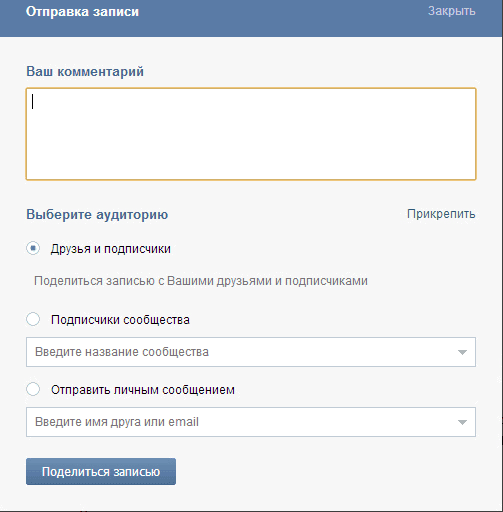Screen dimensions: 503x512
Task: Click the description text about sharing with друзьями
Action: click(201, 281)
